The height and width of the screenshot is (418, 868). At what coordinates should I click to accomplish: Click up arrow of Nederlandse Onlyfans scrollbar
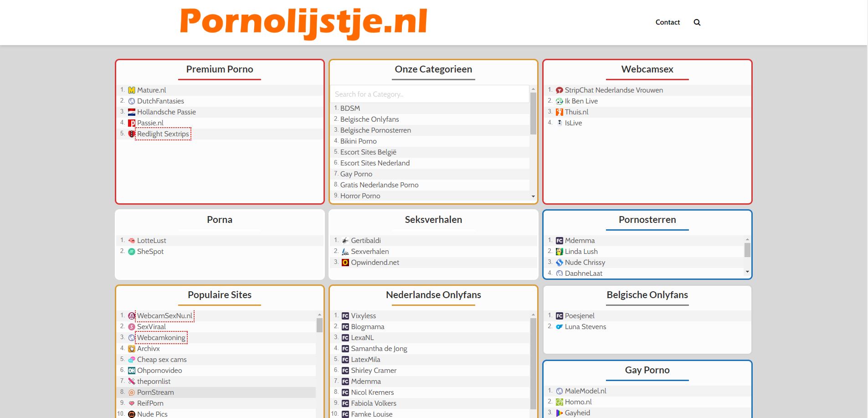pyautogui.click(x=533, y=315)
